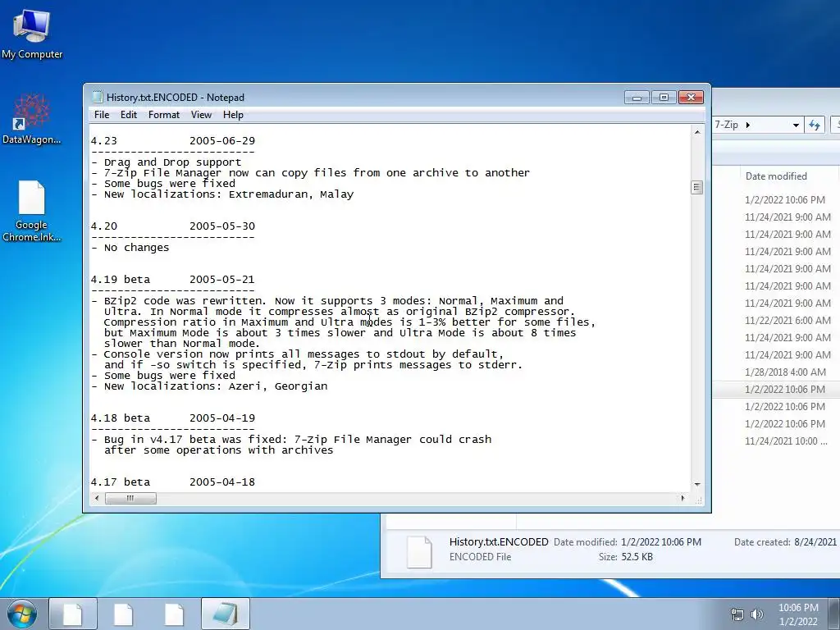Open the File menu in Notepad
Image resolution: width=840 pixels, height=630 pixels.
click(101, 115)
